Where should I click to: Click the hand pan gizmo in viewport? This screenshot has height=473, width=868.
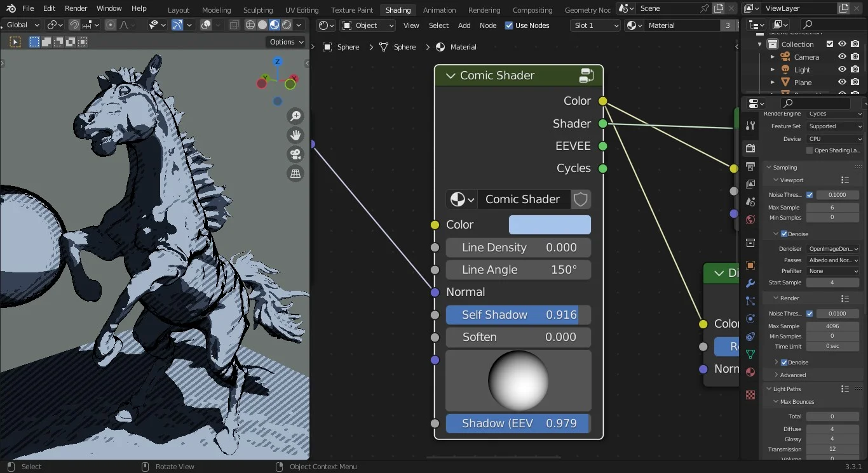pos(295,135)
